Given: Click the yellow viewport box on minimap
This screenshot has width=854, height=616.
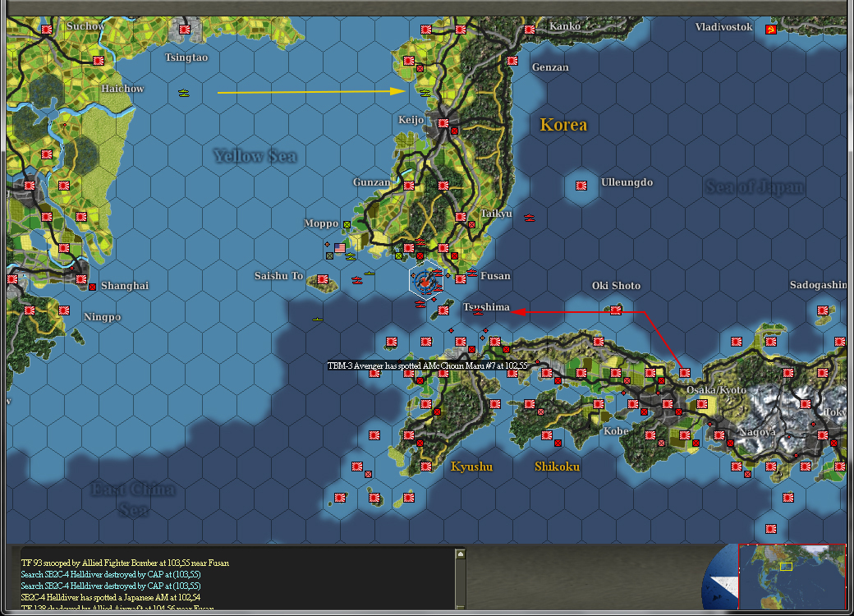Looking at the screenshot, I should click(x=786, y=567).
